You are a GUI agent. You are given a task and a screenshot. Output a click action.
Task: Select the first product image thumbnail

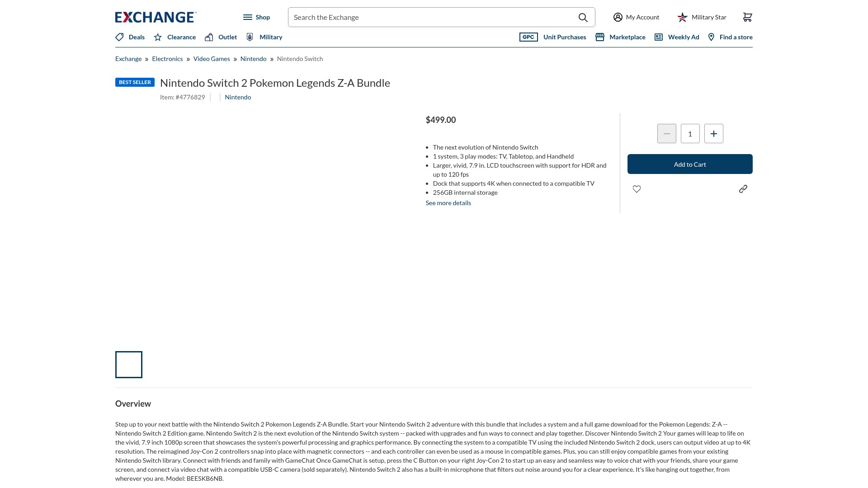[129, 365]
